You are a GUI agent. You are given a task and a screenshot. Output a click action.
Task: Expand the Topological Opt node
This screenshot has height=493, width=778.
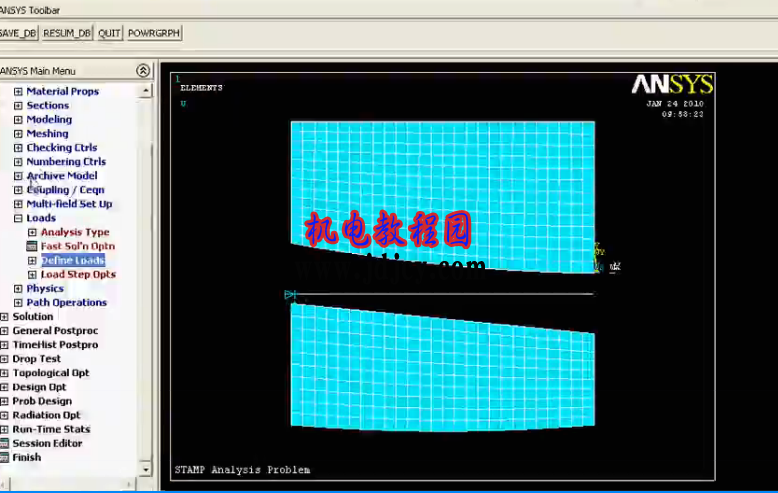(x=4, y=373)
